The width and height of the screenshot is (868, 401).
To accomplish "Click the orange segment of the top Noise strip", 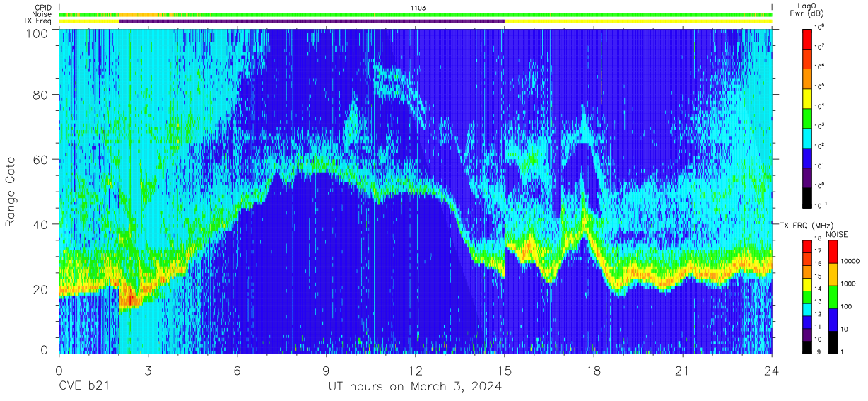I will (139, 14).
